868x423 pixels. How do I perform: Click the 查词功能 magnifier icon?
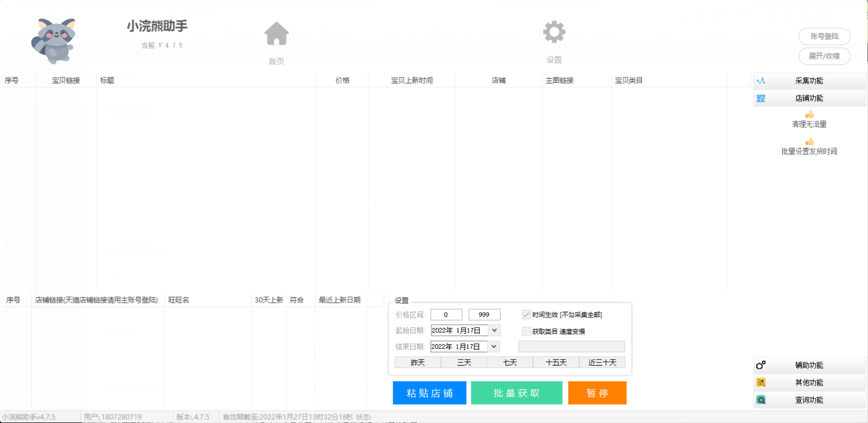coord(761,400)
